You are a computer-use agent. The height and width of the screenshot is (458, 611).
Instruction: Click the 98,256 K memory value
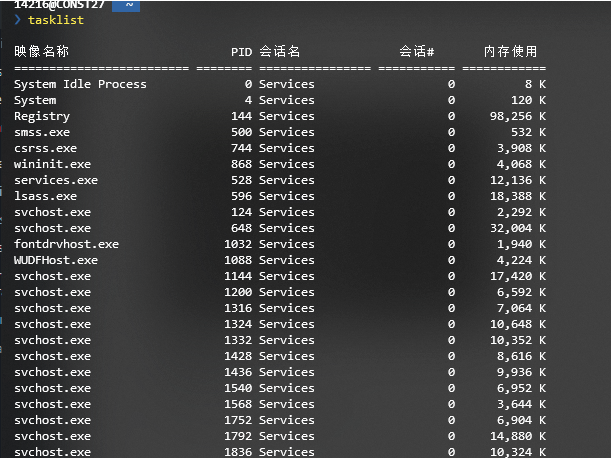[518, 116]
